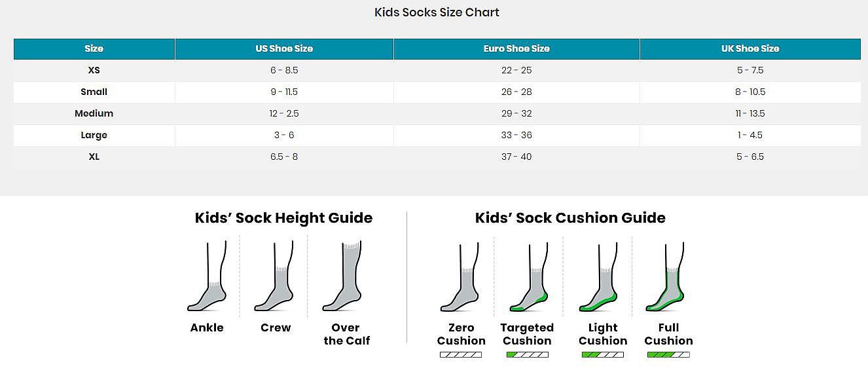Click the Zero Cushion sock icon
Image resolution: width=868 pixels, height=374 pixels.
pos(461,278)
